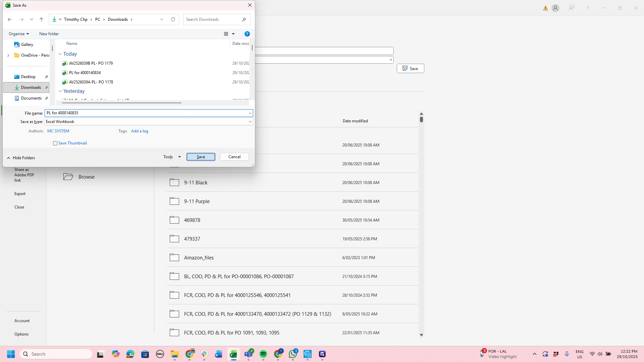Open Windows Start menu
644x362 pixels.
pyautogui.click(x=11, y=354)
